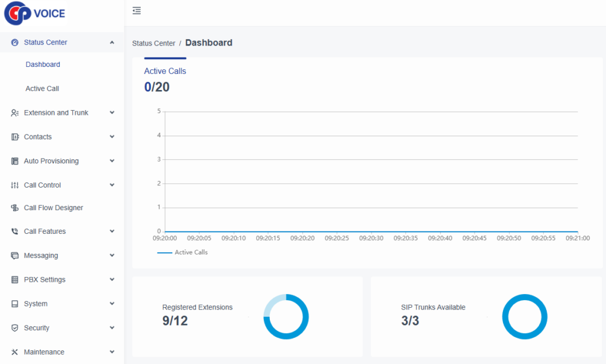
Task: Toggle Active Calls series in chart legend
Action: point(183,252)
